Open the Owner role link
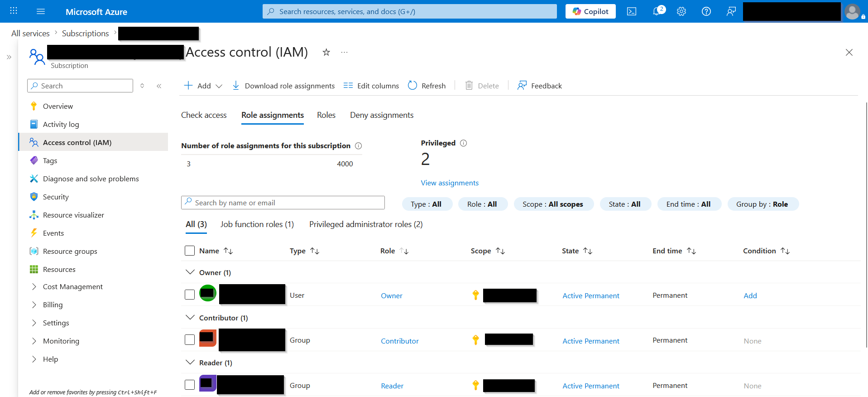 tap(392, 295)
